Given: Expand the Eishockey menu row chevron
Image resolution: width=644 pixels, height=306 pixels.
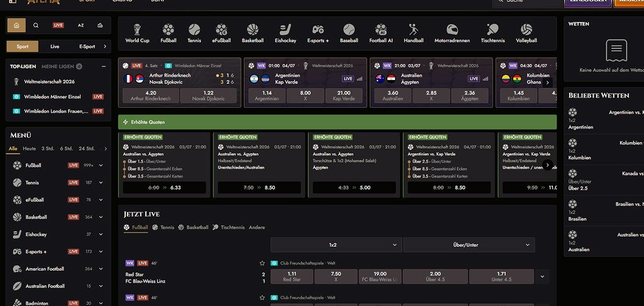Looking at the screenshot, I should click(101, 234).
